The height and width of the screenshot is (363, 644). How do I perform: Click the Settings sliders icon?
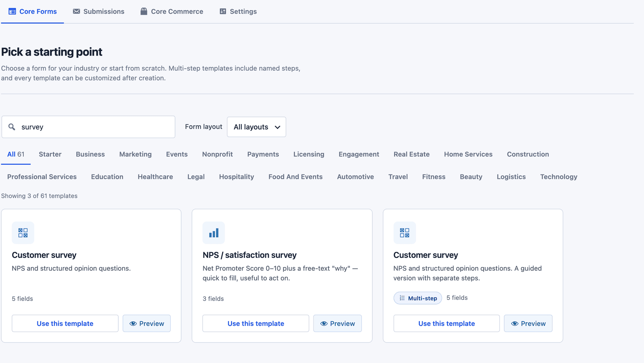[223, 11]
